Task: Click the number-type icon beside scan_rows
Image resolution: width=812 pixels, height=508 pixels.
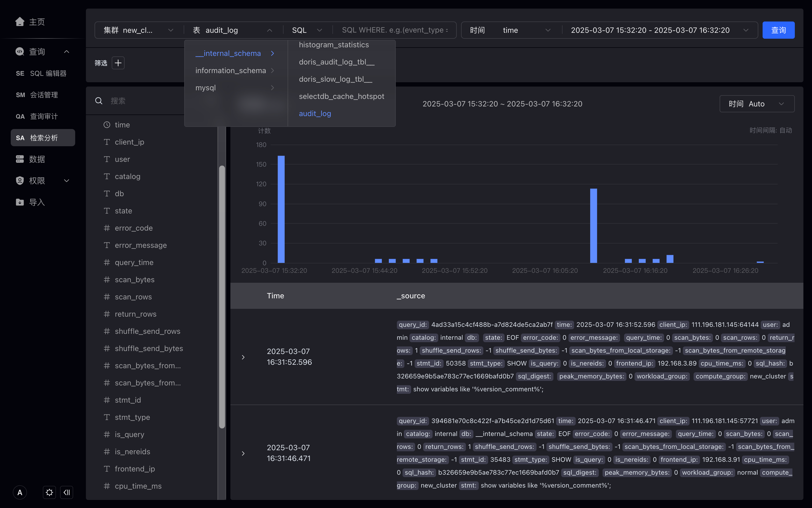Action: point(107,297)
